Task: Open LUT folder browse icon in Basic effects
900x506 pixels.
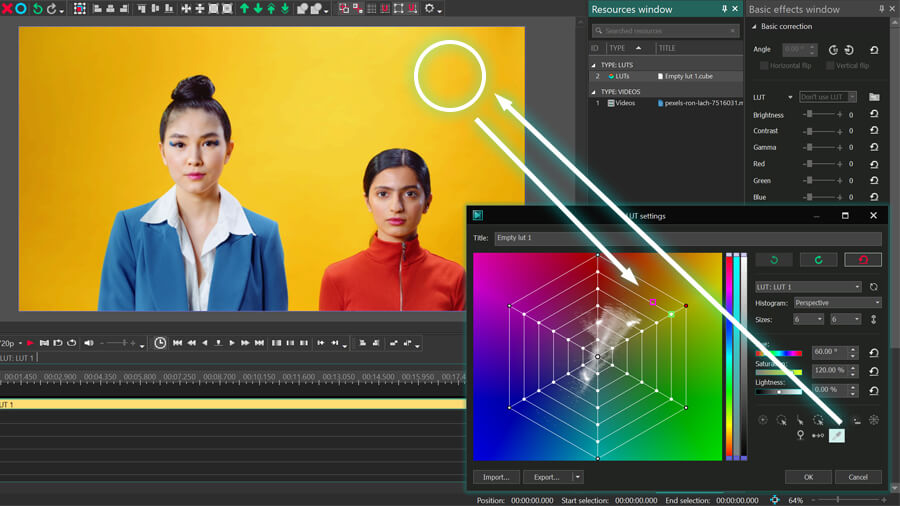Action: [874, 97]
